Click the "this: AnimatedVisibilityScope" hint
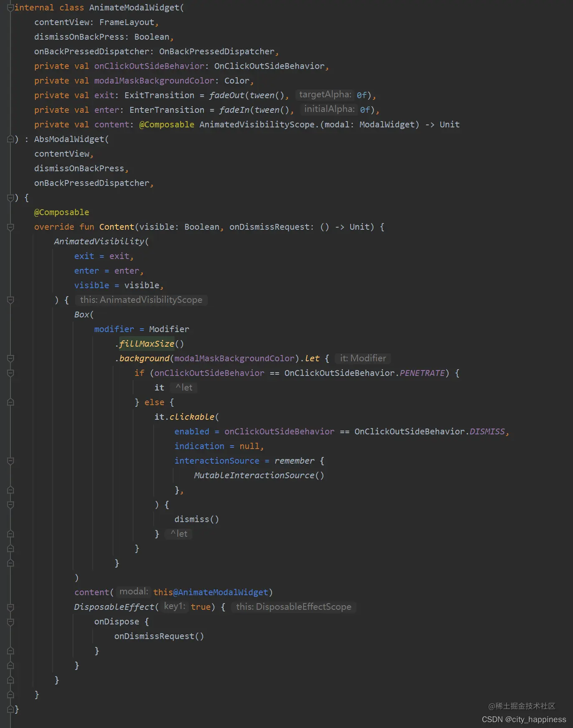This screenshot has height=728, width=573. [141, 300]
